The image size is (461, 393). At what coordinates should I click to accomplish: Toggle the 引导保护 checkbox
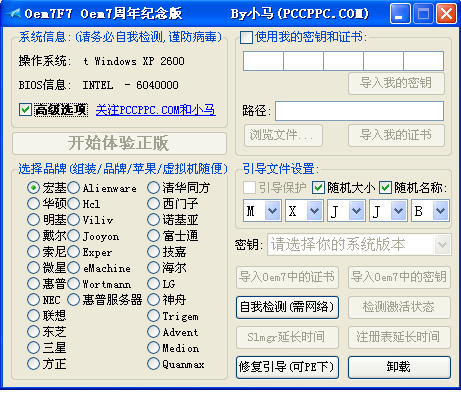[249, 188]
